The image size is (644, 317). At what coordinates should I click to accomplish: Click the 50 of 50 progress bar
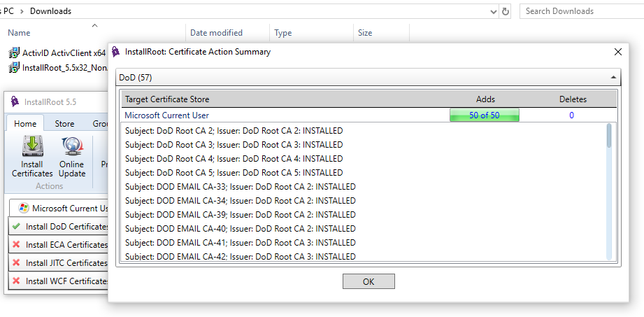tap(485, 115)
